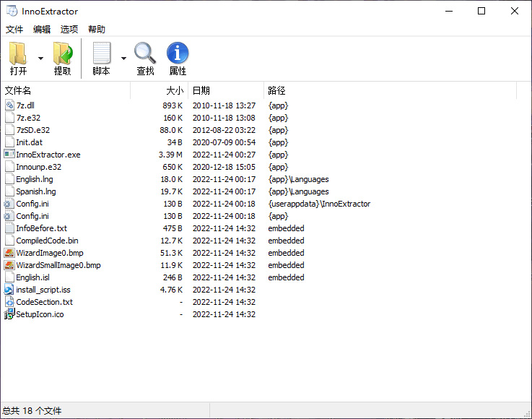Click the size value 3.39 M

click(170, 155)
